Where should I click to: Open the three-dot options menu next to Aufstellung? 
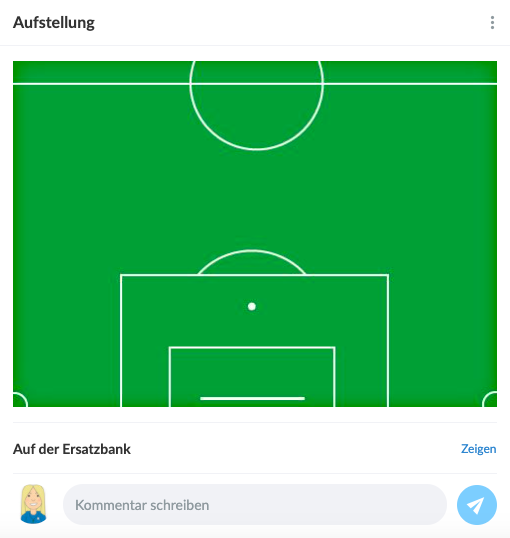(492, 23)
